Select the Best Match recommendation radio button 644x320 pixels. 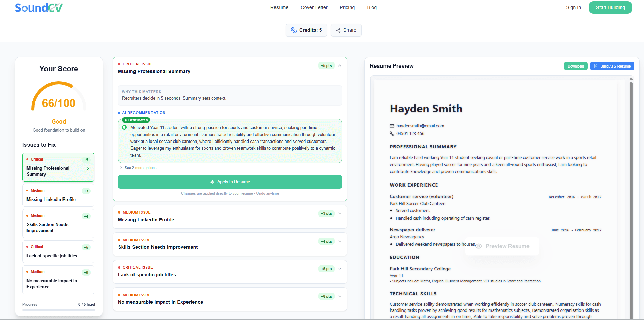124,127
